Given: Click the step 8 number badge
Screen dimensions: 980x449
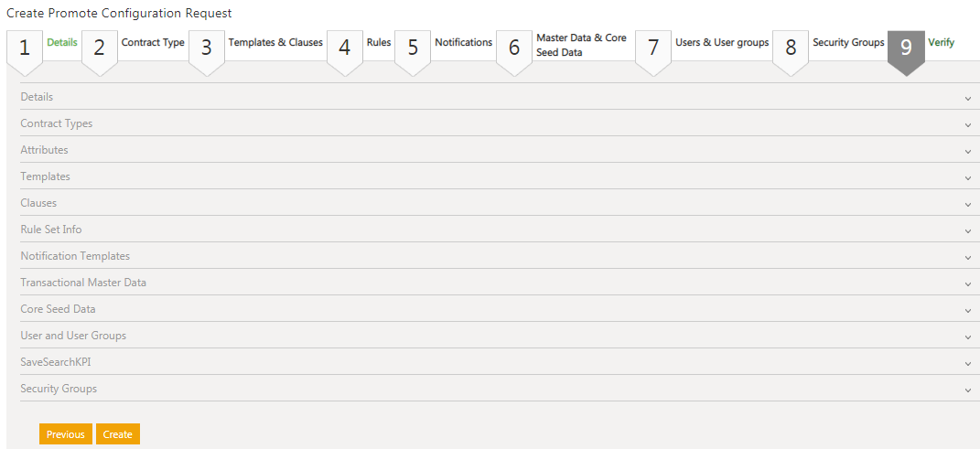Looking at the screenshot, I should 791,48.
